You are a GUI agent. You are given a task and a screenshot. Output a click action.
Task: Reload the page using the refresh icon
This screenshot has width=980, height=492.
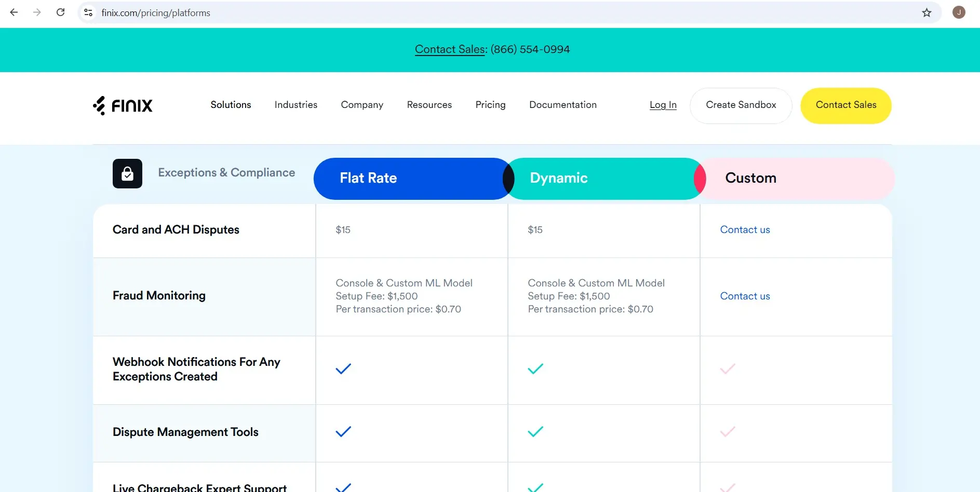61,12
